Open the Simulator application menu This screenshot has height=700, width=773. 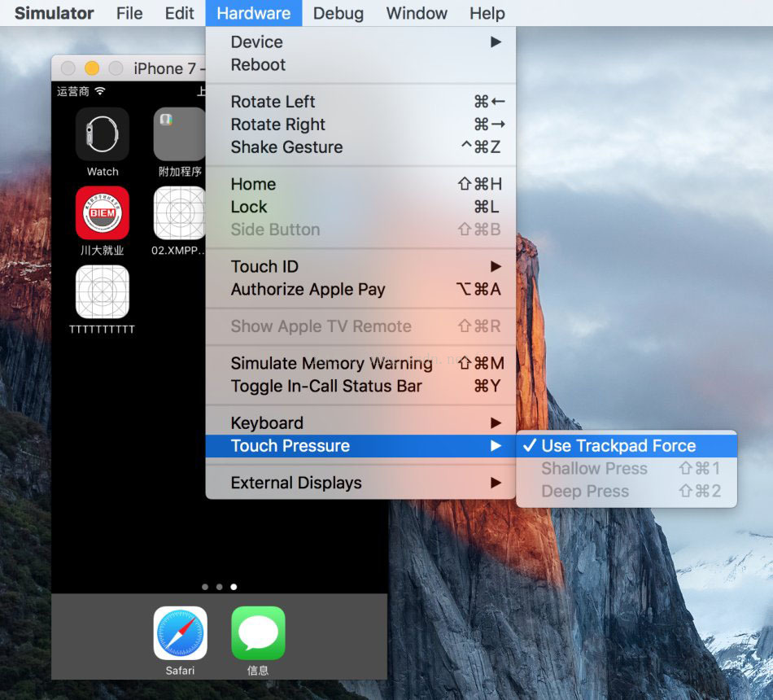(55, 13)
